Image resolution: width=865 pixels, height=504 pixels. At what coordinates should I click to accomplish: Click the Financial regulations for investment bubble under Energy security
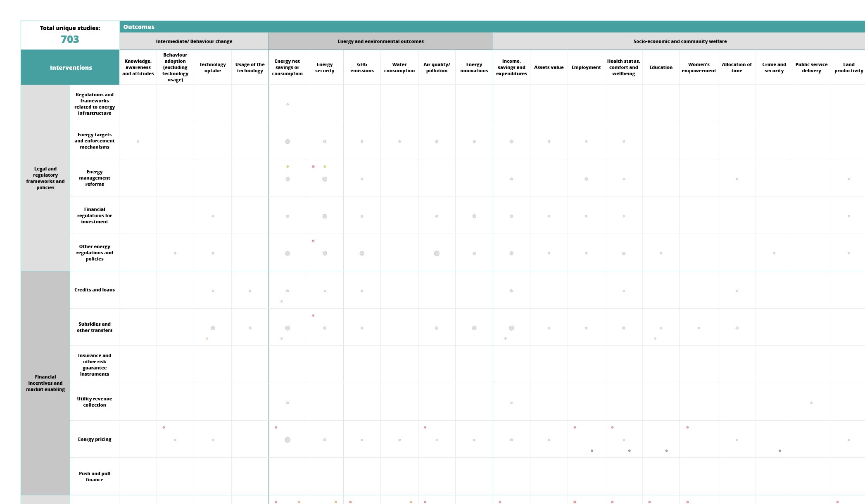[325, 216]
